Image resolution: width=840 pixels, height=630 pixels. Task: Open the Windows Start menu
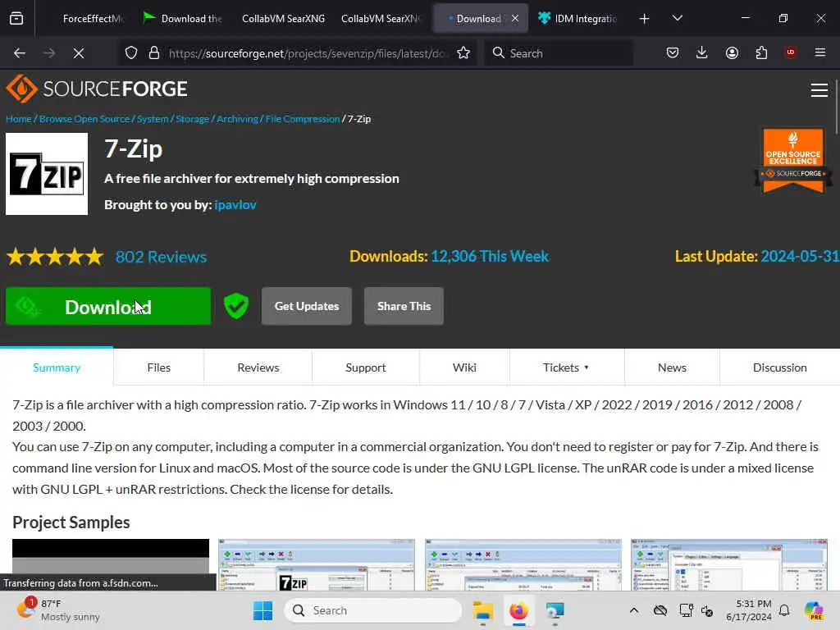point(262,610)
